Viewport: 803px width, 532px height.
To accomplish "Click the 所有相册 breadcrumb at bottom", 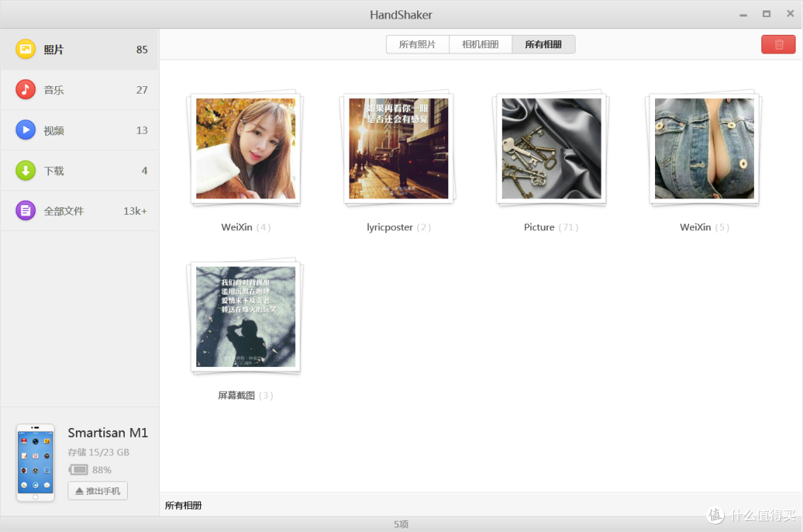I will pyautogui.click(x=184, y=505).
